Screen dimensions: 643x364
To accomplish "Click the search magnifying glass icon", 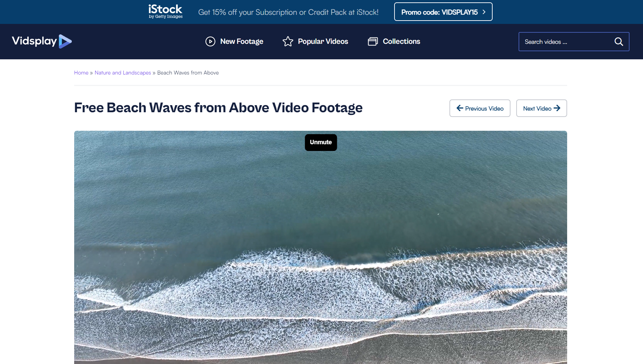I will 619,42.
